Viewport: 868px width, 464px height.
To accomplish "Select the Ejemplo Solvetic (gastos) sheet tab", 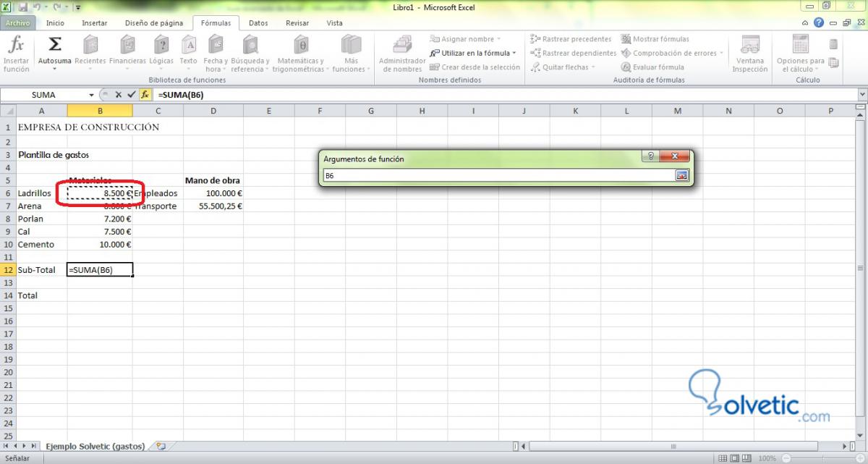I will (95, 446).
